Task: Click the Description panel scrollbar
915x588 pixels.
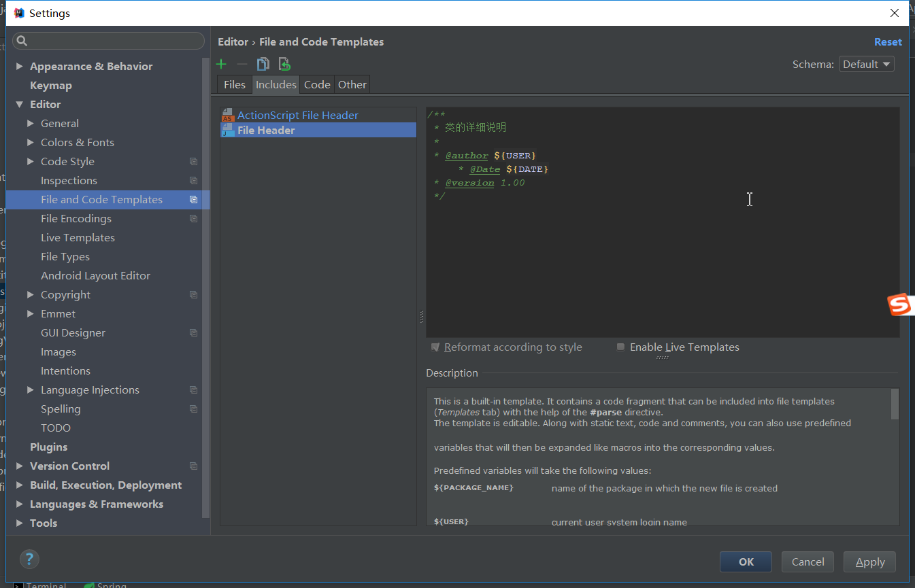Action: point(895,404)
